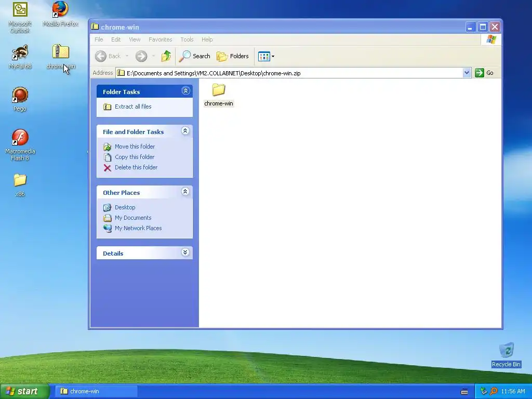Open the Microsoft Outlook desktop icon
Screen dimensions: 532x399
pos(20,17)
